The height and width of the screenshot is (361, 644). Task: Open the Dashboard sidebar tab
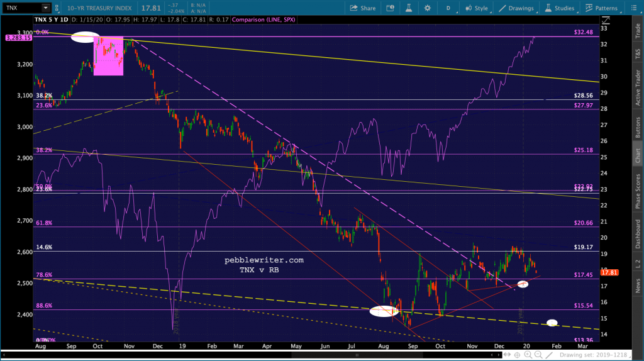[638, 234]
